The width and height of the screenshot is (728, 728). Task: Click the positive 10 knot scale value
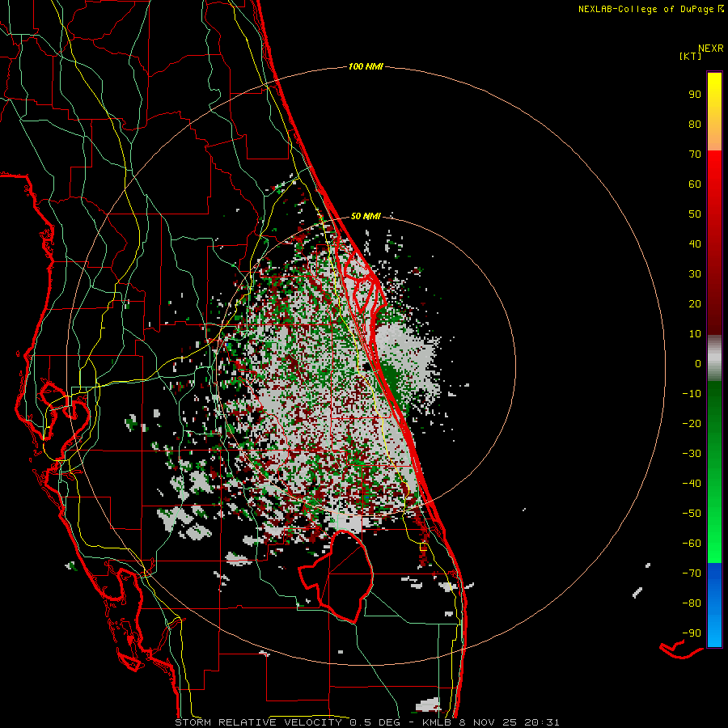(x=695, y=334)
